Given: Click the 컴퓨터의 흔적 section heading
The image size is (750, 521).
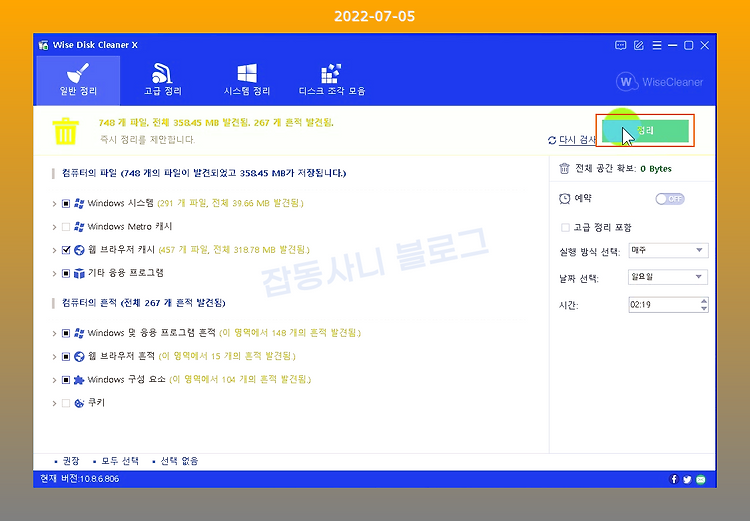Looking at the screenshot, I should pyautogui.click(x=143, y=303).
